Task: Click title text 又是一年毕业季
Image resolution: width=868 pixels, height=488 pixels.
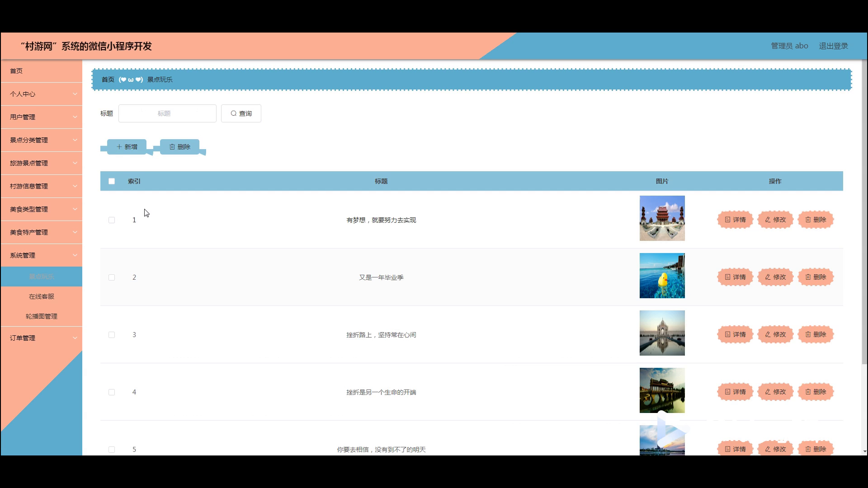Action: tap(381, 277)
